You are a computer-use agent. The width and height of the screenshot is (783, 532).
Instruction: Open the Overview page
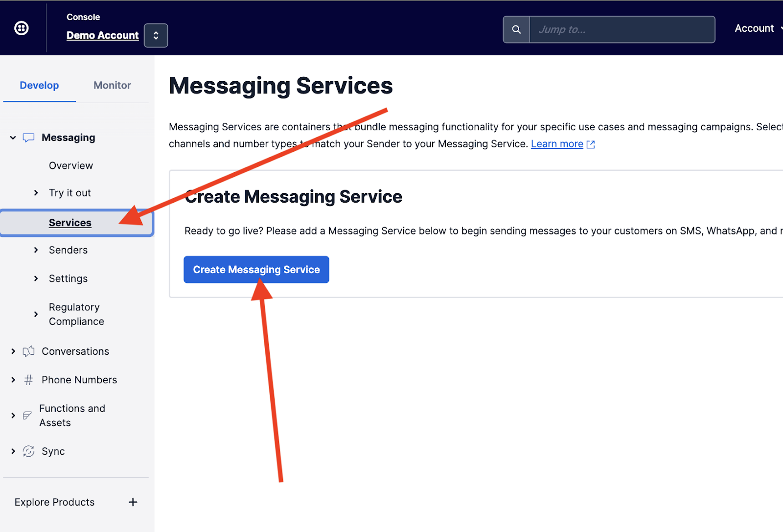[71, 165]
